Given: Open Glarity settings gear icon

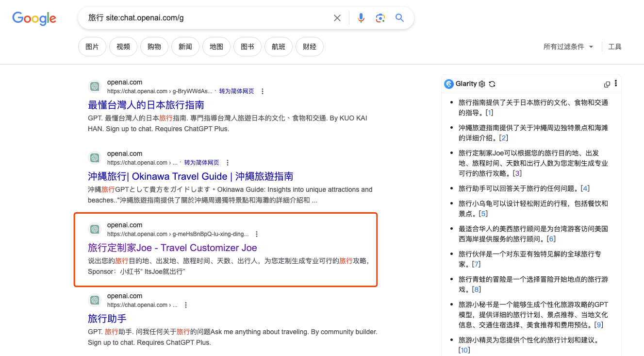Looking at the screenshot, I should pyautogui.click(x=482, y=84).
